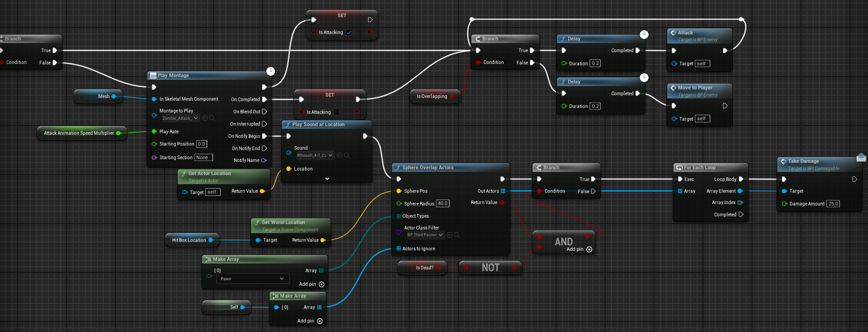
Task: Open the Whoosh sound asset dropdown
Action: [x=315, y=156]
